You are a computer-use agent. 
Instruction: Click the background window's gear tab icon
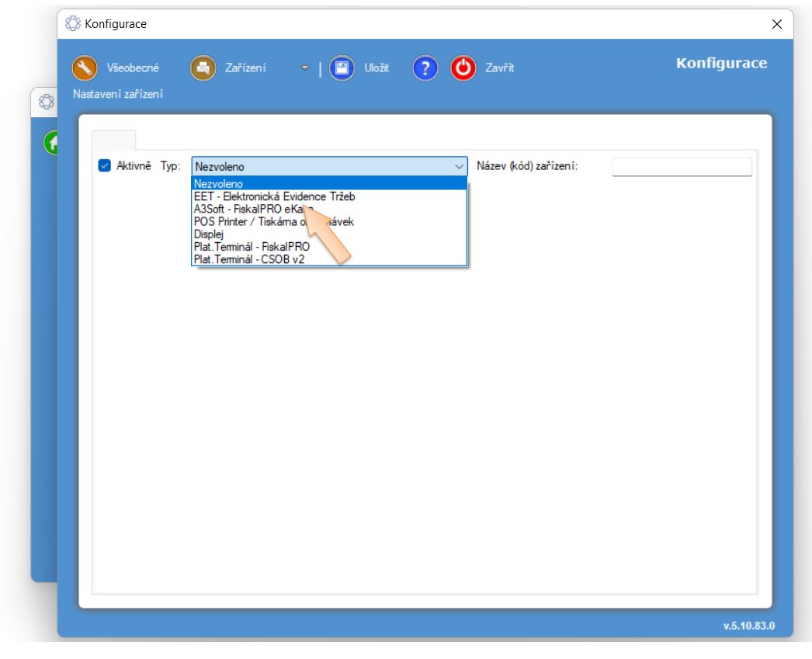(x=46, y=102)
